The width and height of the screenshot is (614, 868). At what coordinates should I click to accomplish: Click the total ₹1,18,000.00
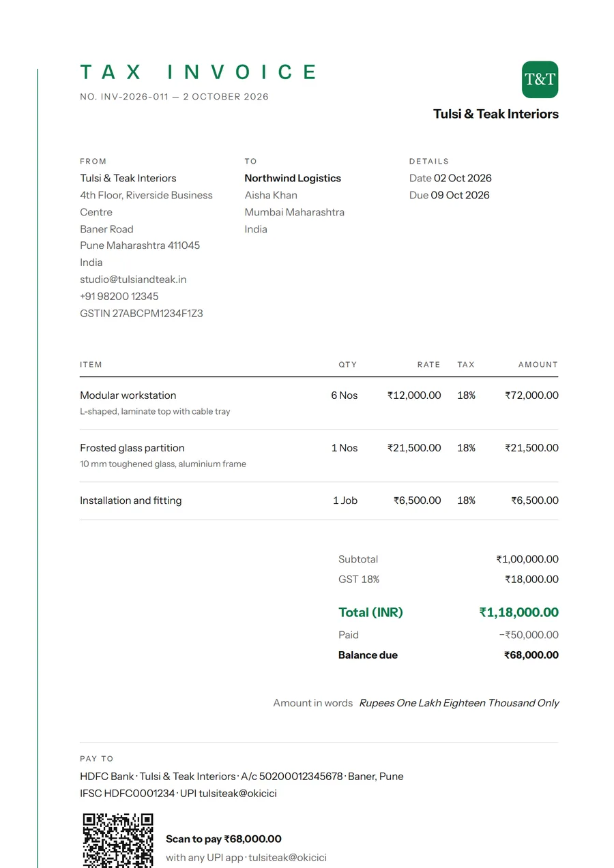point(519,612)
